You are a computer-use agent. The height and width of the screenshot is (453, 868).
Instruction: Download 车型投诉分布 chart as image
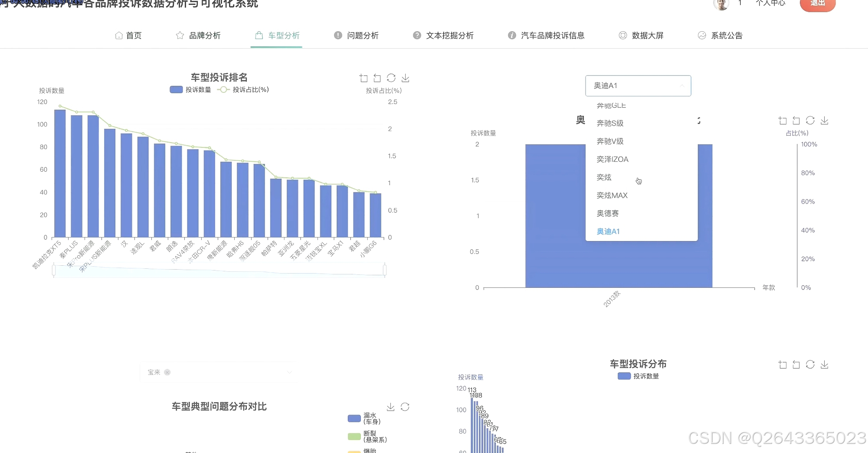click(825, 365)
